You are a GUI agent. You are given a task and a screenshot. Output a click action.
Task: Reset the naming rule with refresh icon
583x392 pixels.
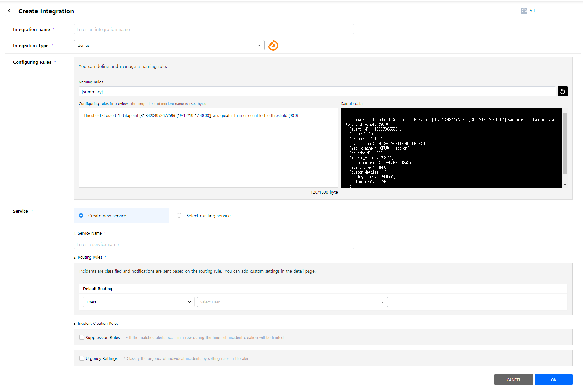[562, 92]
